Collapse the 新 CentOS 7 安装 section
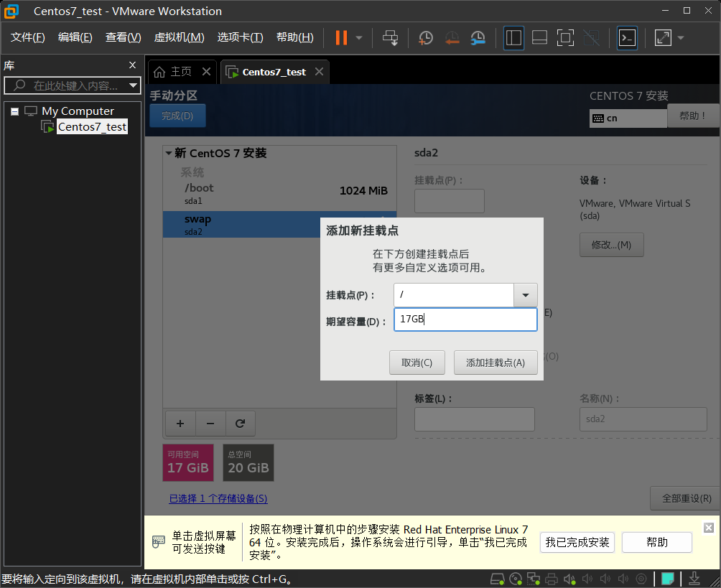This screenshot has height=588, width=721. [169, 153]
